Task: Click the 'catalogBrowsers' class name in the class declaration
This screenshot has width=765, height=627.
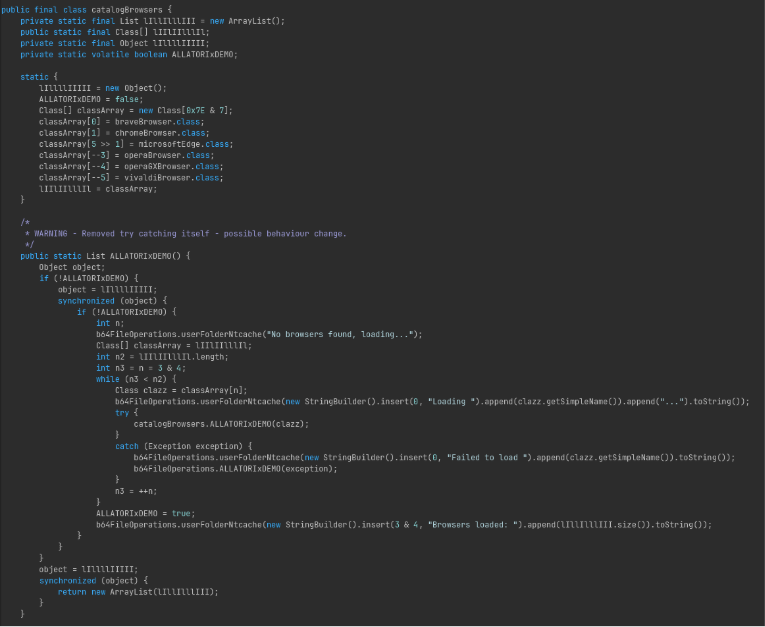Action: 127,10
